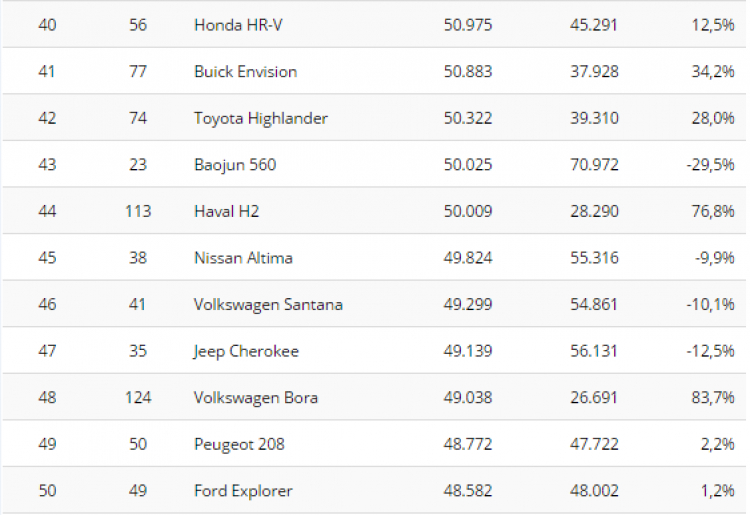Click previous rank 124 cell
This screenshot has height=515, width=750.
[138, 397]
